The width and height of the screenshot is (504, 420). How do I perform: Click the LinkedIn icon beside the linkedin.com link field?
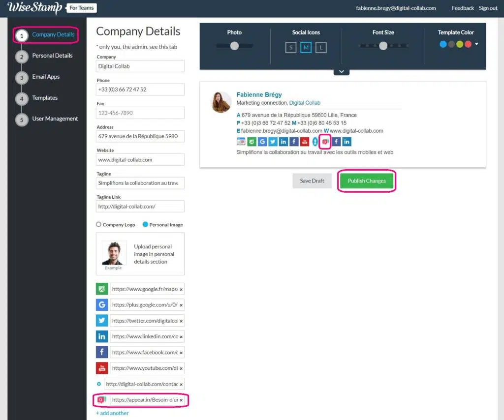coord(102,336)
